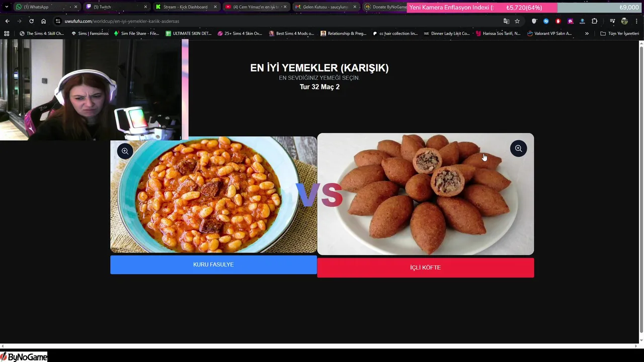Viewport: 644px width, 362px height.
Task: Open Tüm Yer İşaretleri bookmarks folder
Action: pos(619,34)
